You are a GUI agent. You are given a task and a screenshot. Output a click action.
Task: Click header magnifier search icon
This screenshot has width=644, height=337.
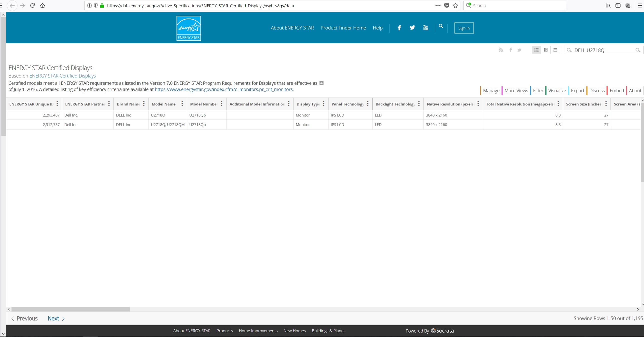441,26
